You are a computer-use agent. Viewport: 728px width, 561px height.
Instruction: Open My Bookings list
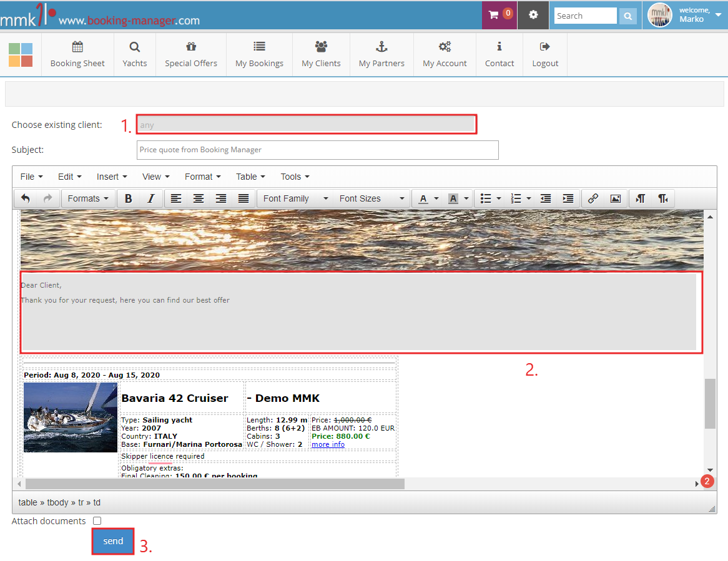coord(259,54)
